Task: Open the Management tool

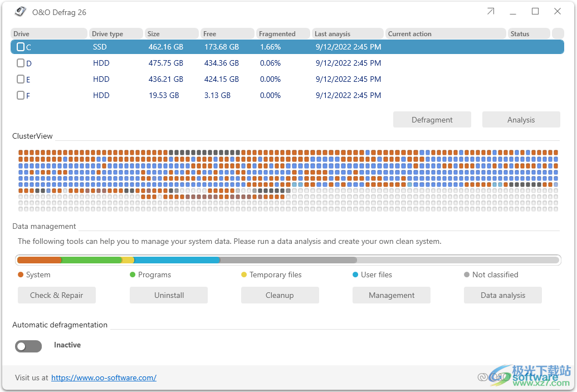Action: click(392, 295)
